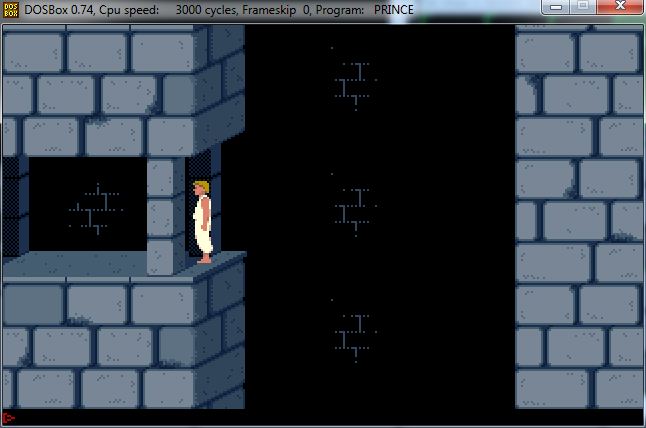Minimize the DOSBox window
646x428 pixels.
[x=556, y=7]
